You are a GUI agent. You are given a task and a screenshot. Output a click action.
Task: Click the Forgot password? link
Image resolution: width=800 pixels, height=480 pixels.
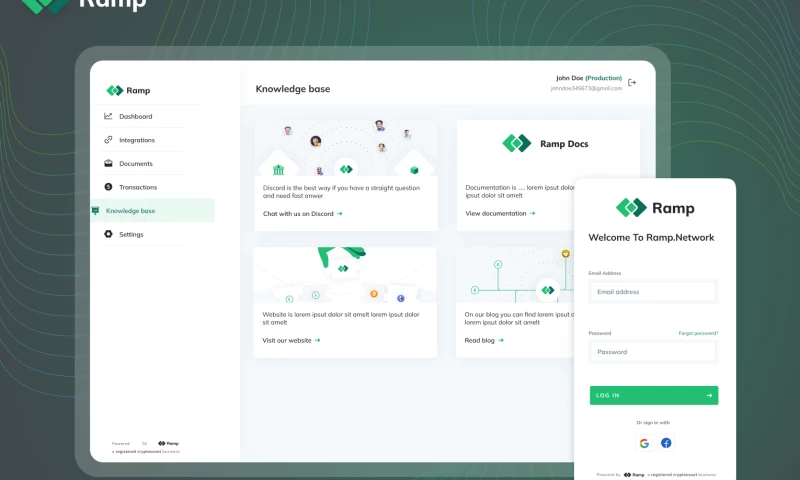pos(698,333)
